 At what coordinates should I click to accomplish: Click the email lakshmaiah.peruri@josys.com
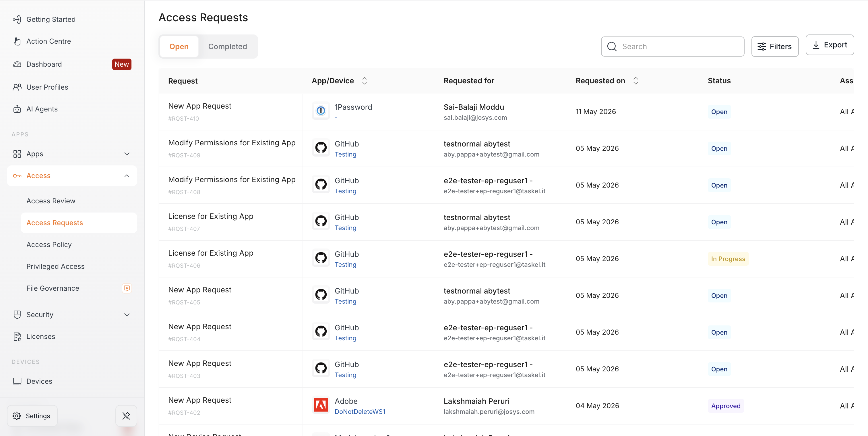489,412
